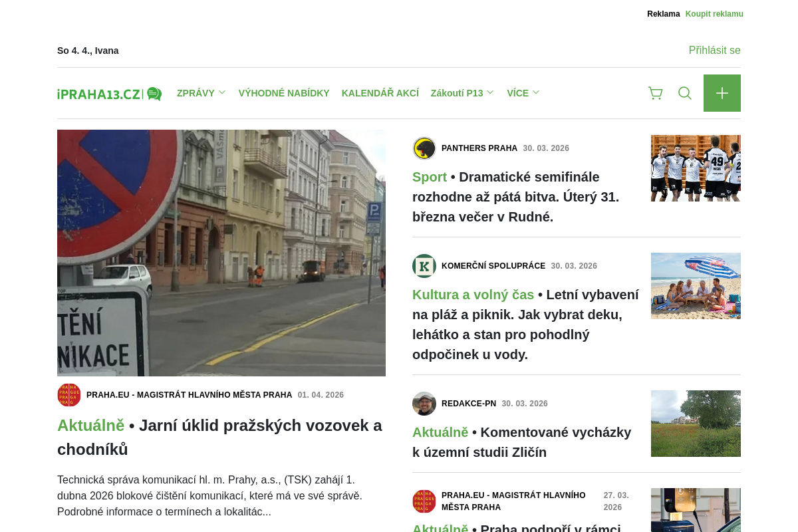The height and width of the screenshot is (532, 798).
Task: Open the VÝHODNÉ NABÍDKY menu item
Action: click(284, 92)
